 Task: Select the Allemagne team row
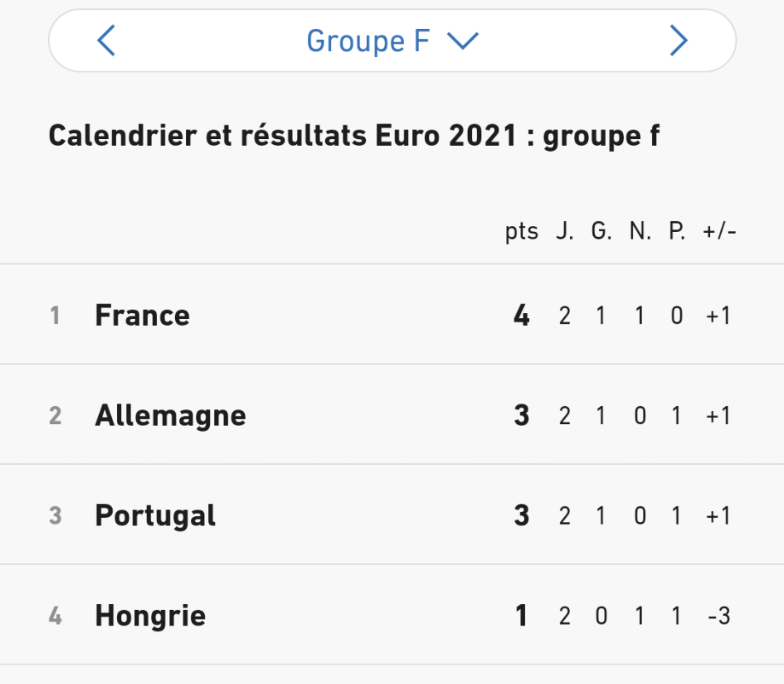point(170,415)
